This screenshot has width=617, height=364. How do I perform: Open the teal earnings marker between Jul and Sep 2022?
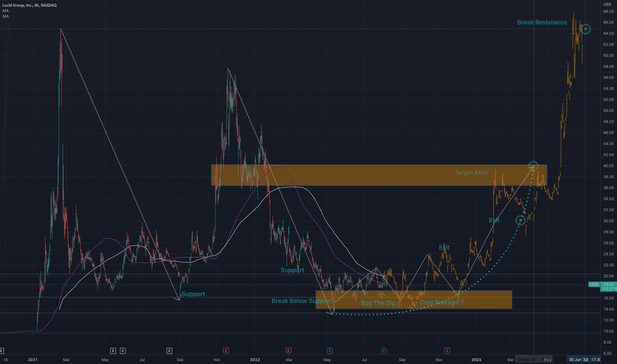tap(384, 350)
